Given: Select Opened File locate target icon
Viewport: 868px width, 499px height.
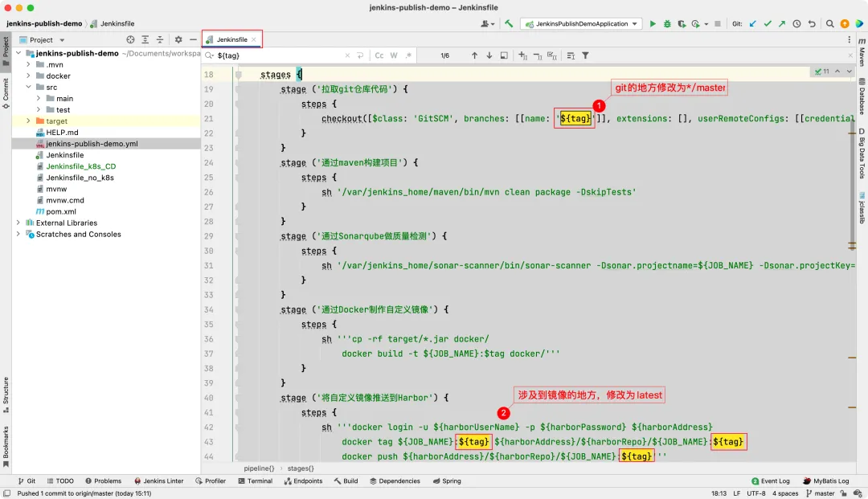Looking at the screenshot, I should point(130,40).
